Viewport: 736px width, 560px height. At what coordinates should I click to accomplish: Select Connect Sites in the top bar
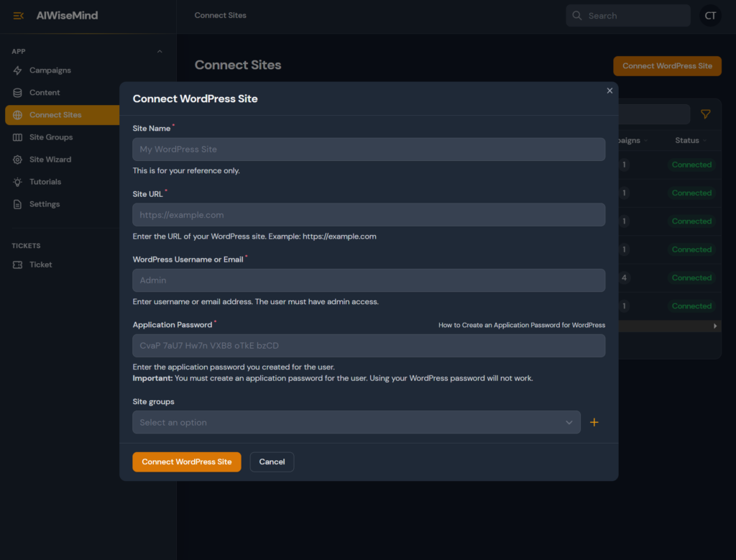(x=220, y=15)
